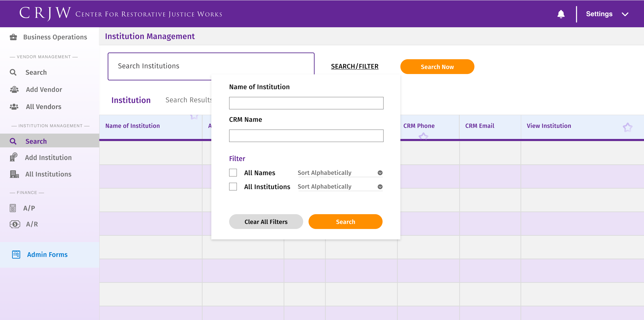
Task: Switch to the Institution tab
Action: pyautogui.click(x=131, y=100)
